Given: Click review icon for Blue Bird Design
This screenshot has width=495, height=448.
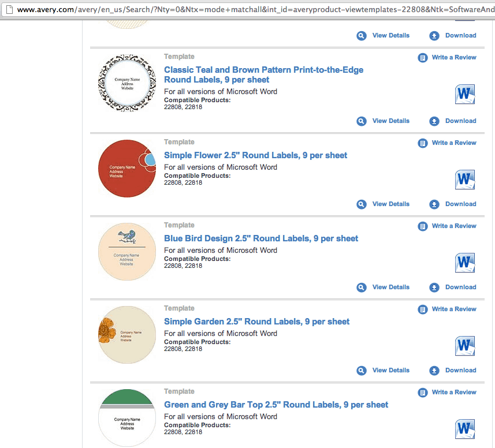Looking at the screenshot, I should [x=423, y=226].
